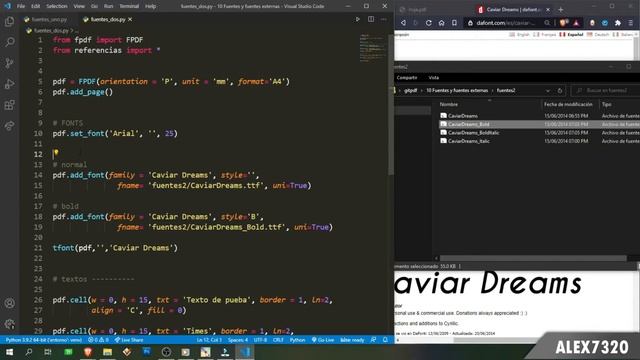The height and width of the screenshot is (360, 640).
Task: Click the kite ready status bar entry
Action: pyautogui.click(x=352, y=340)
